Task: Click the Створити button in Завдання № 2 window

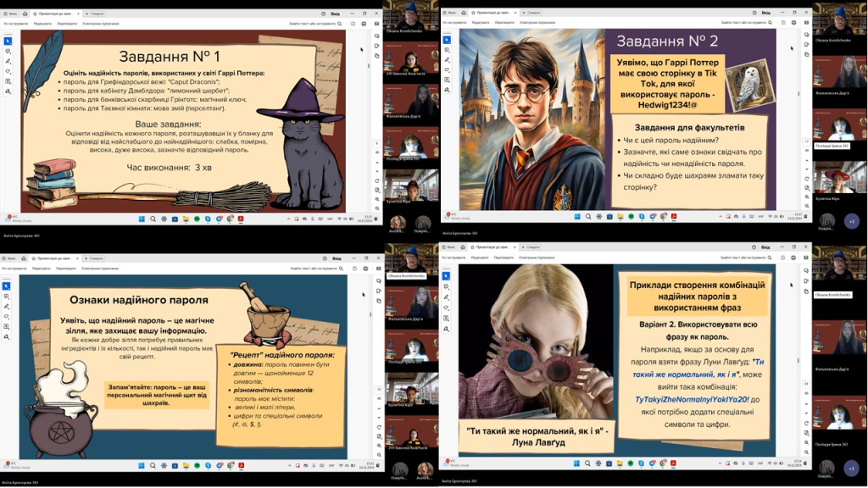Action: click(532, 12)
